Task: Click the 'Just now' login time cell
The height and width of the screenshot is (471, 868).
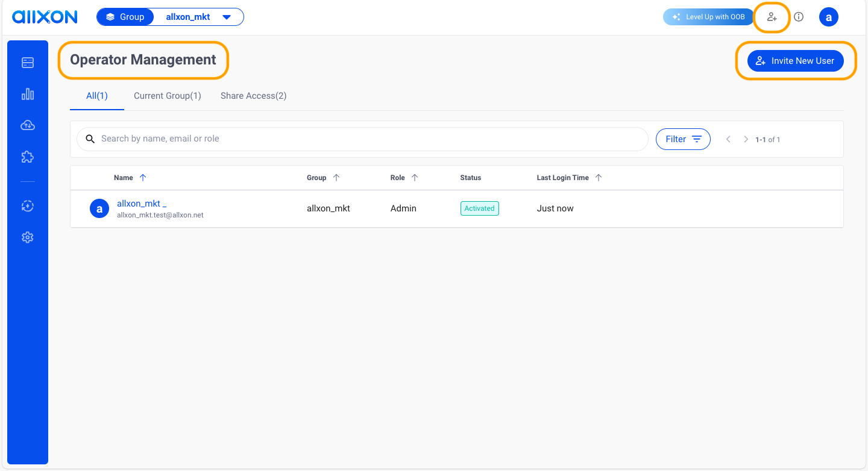Action: pyautogui.click(x=555, y=208)
